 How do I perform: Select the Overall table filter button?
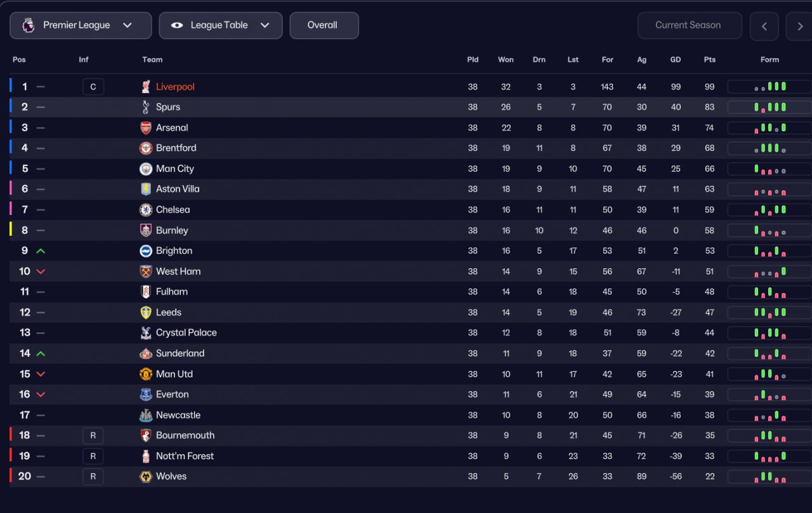point(324,25)
